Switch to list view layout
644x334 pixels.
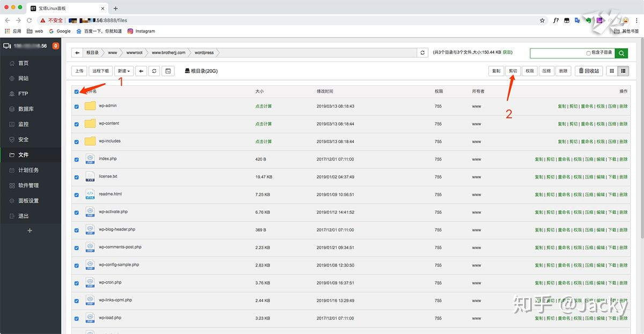coord(623,71)
